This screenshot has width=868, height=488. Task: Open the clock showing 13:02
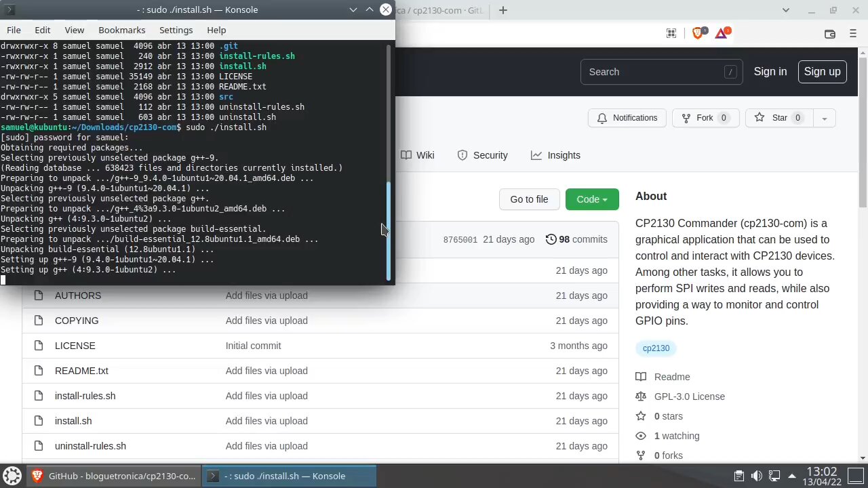pyautogui.click(x=823, y=476)
